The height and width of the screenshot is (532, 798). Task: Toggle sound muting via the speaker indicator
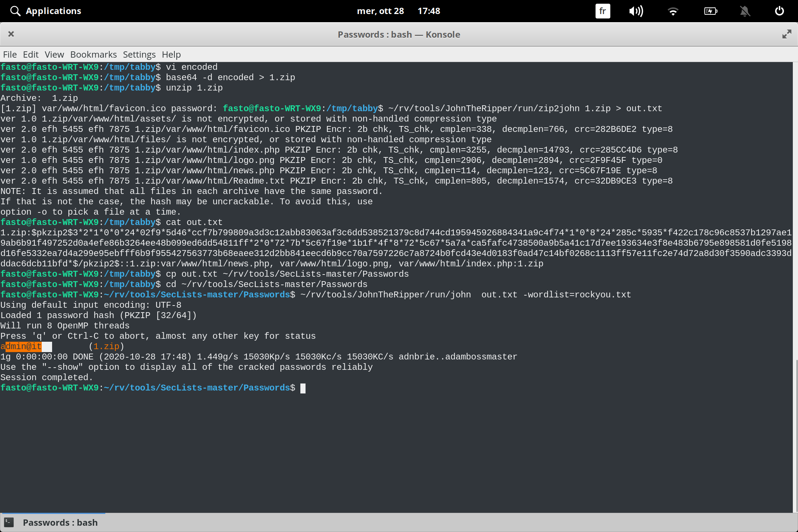[x=636, y=11]
